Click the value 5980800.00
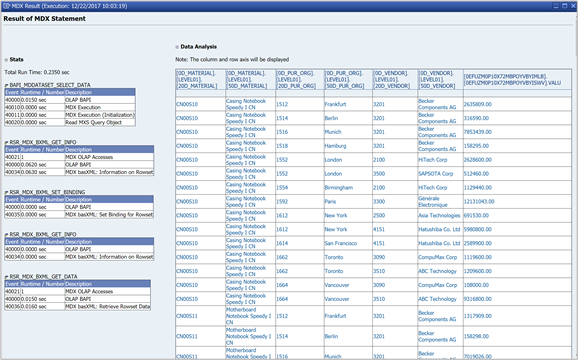This screenshot has height=360, width=578. pos(478,229)
